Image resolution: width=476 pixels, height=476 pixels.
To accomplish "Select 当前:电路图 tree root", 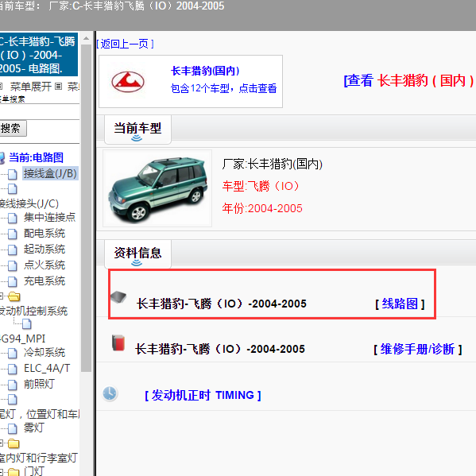I will [36, 157].
